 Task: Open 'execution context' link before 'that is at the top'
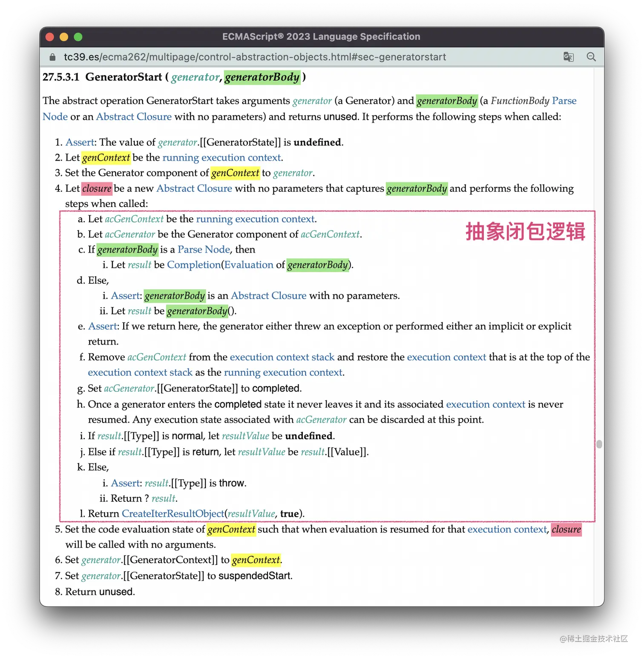click(446, 357)
